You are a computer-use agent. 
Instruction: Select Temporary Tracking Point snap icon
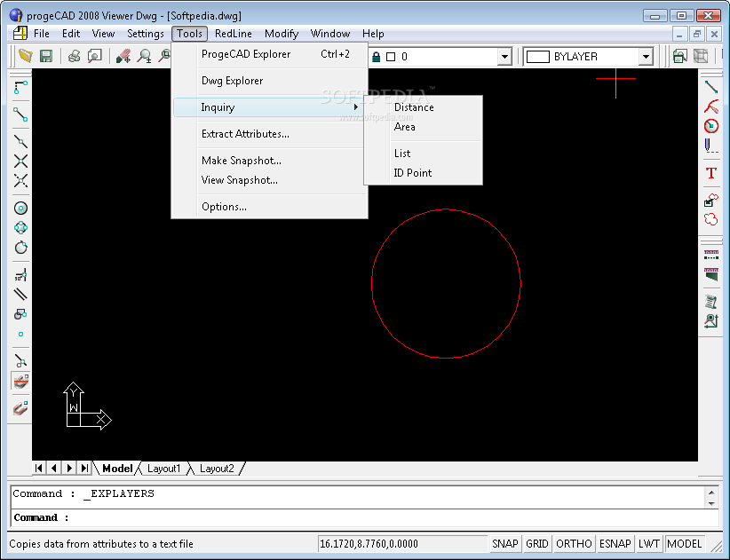click(20, 87)
